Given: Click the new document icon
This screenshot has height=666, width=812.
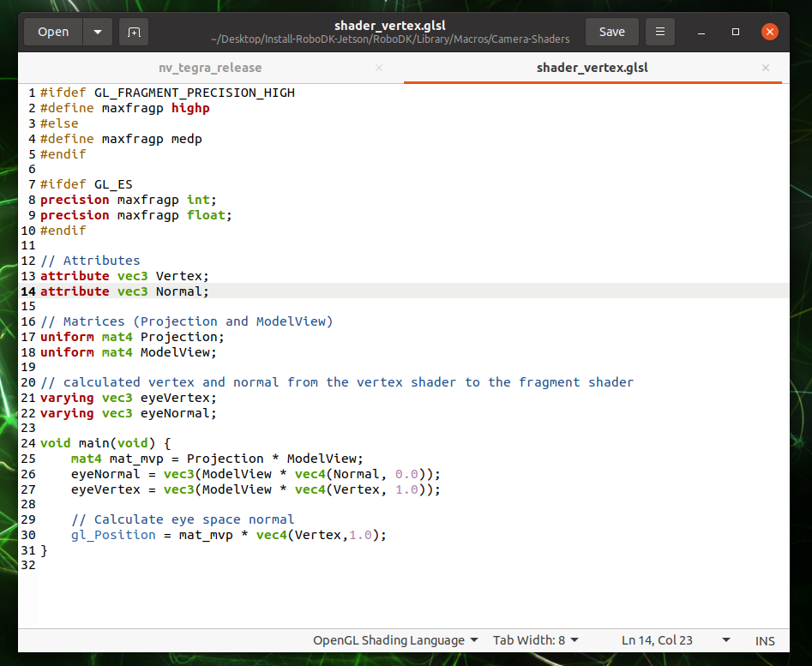Looking at the screenshot, I should click(x=134, y=32).
